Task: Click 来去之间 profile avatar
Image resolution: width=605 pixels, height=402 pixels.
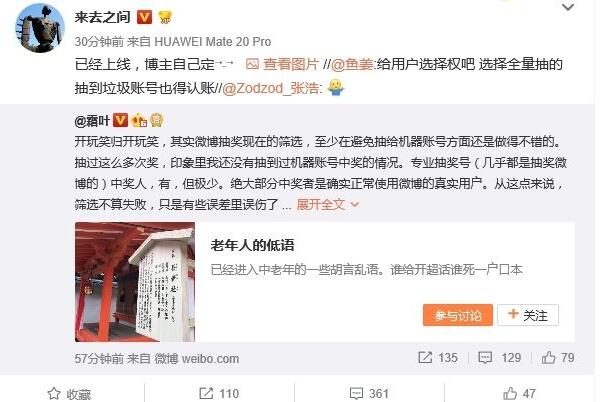Action: coord(40,28)
